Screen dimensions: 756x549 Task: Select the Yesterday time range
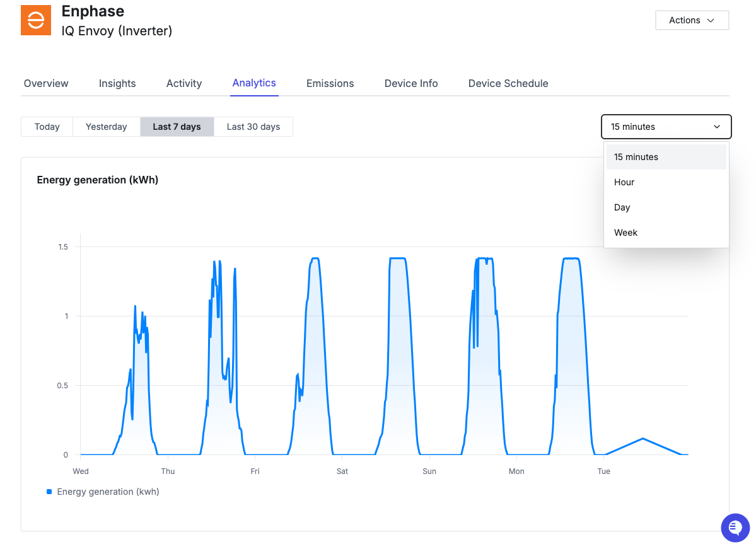pyautogui.click(x=106, y=127)
